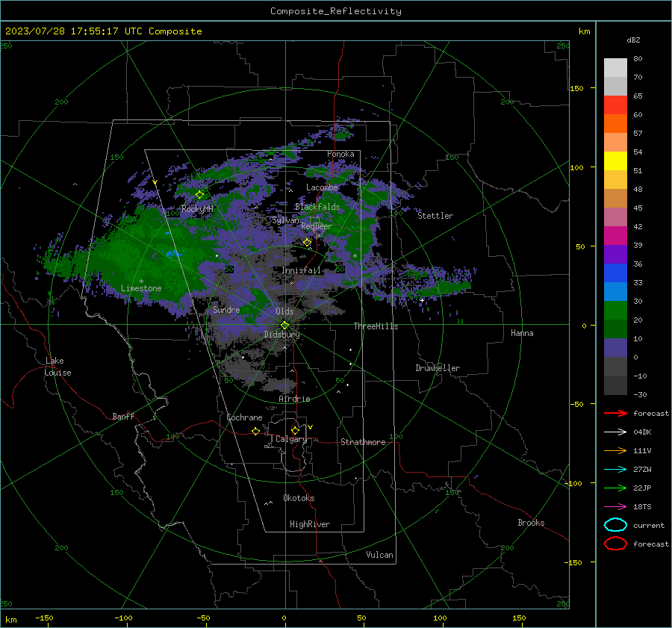This screenshot has height=628, width=672.
Task: Click the Innisfail city label
Action: (x=302, y=270)
